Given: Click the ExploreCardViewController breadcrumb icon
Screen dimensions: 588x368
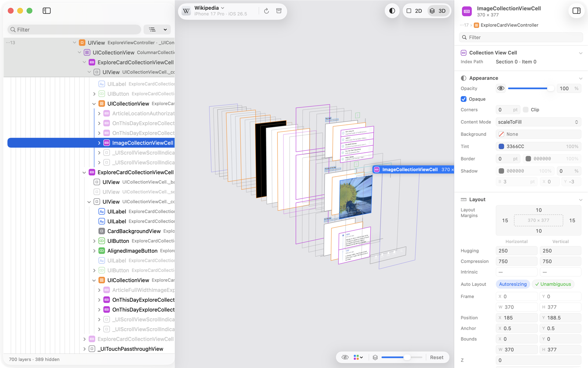Looking at the screenshot, I should [476, 25].
